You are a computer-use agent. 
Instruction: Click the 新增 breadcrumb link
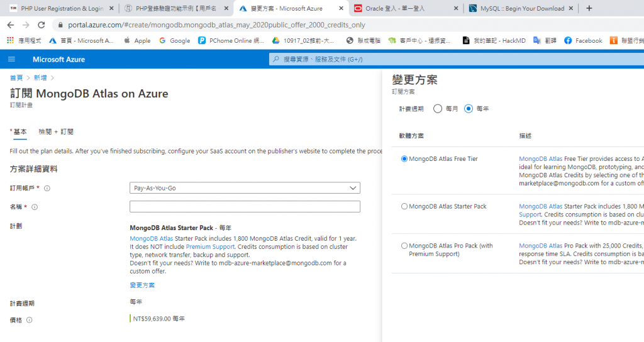40,78
